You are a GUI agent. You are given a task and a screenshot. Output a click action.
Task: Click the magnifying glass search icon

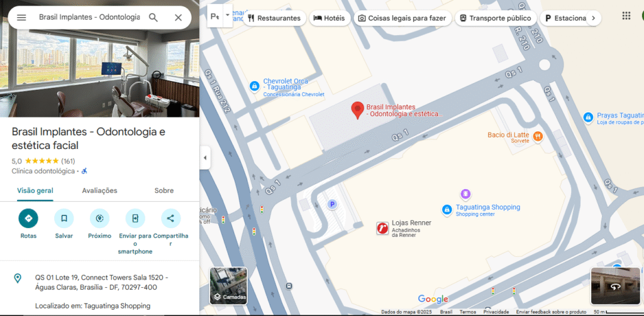tap(153, 18)
